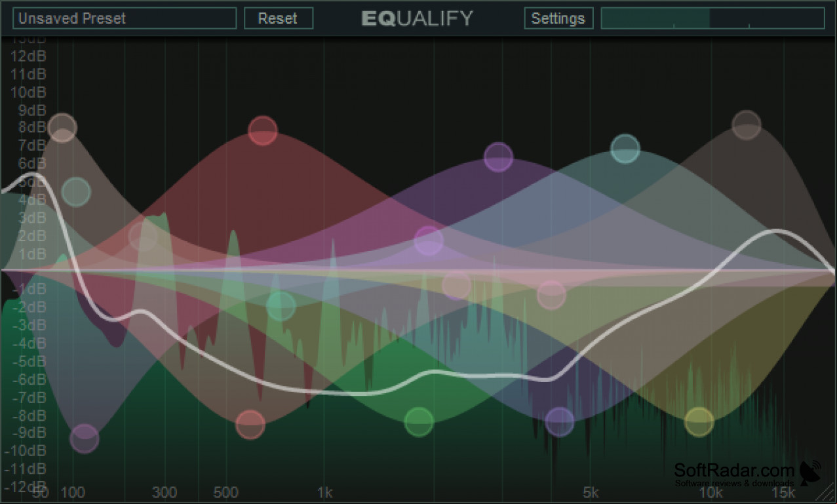The image size is (837, 504).
Task: Click the EQUALIFY logo title
Action: pos(417,18)
